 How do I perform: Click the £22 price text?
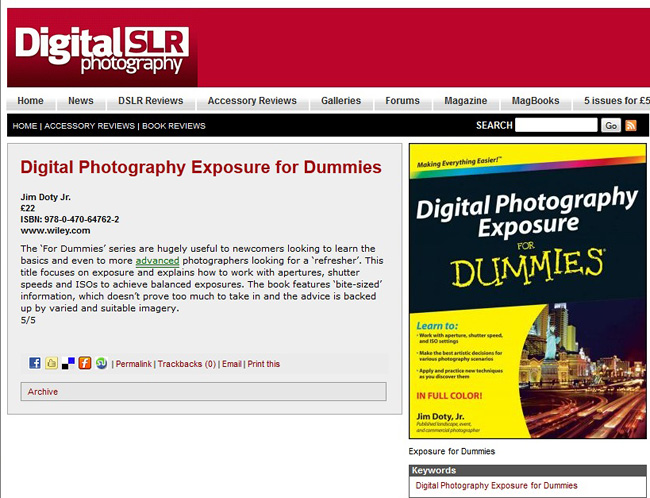[28, 208]
